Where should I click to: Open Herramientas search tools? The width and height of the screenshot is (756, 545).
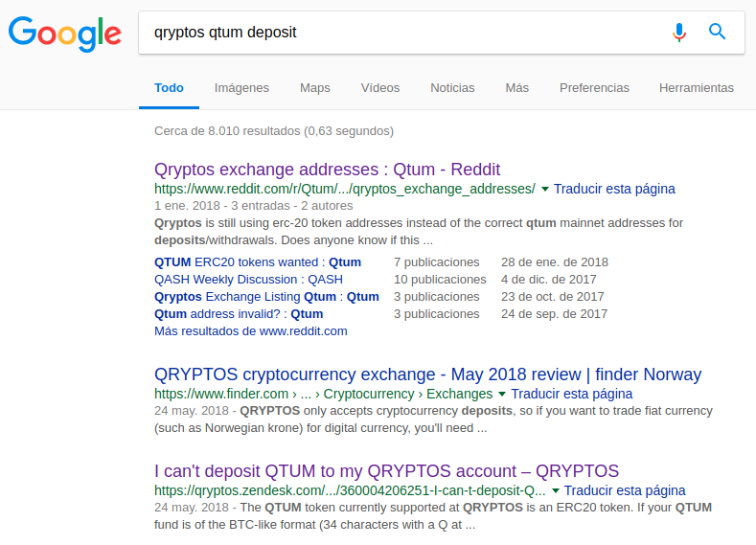(697, 88)
